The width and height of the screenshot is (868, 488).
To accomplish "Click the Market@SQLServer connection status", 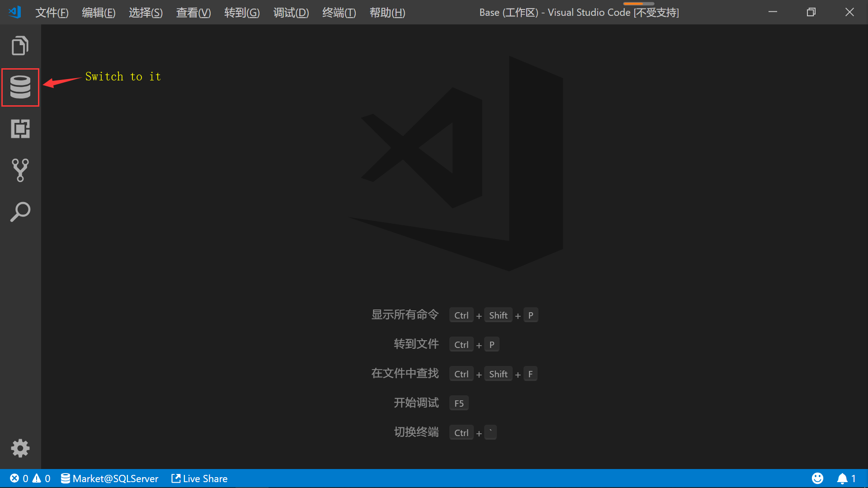I will point(110,479).
